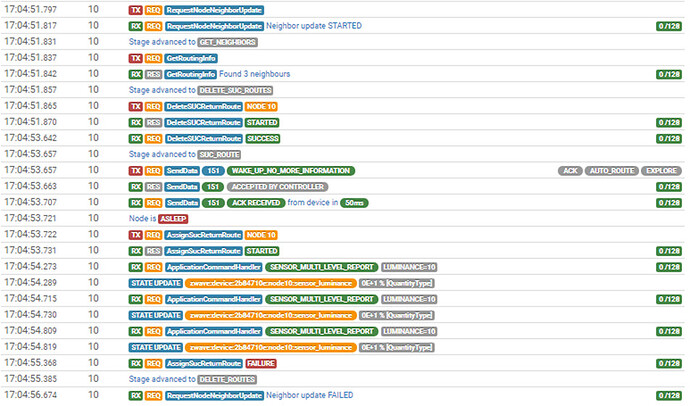The height and width of the screenshot is (406, 690).
Task: Click the ACCEPTED BY CONTROLLER grey badge
Action: (278, 187)
